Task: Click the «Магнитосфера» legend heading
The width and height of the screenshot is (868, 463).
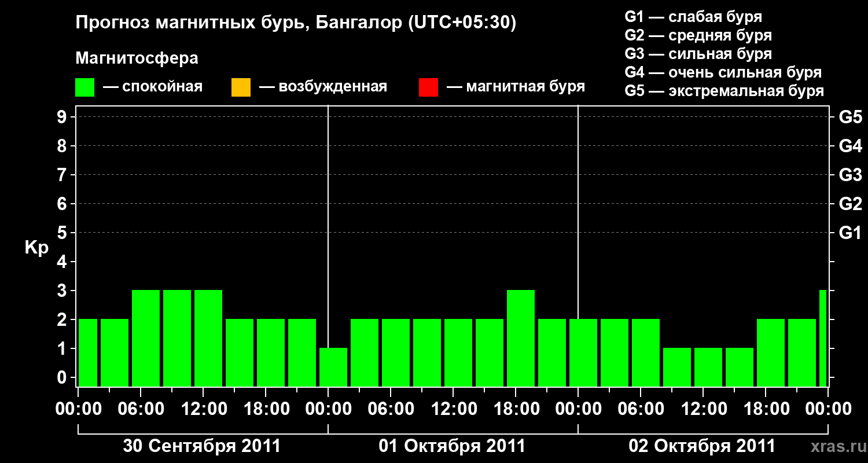Action: click(137, 58)
